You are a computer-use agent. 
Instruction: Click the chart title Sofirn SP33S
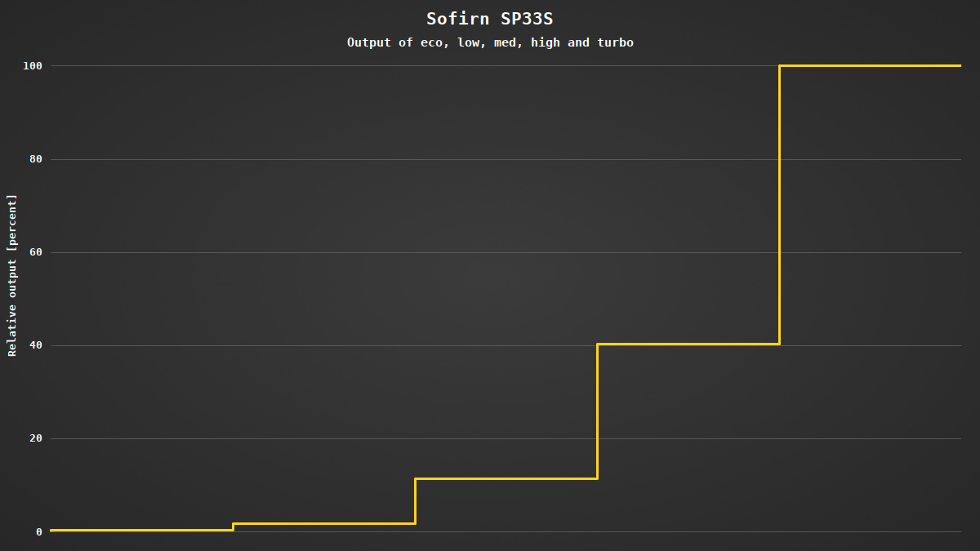point(490,19)
